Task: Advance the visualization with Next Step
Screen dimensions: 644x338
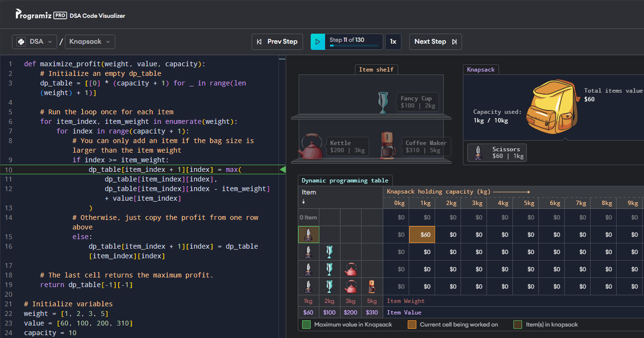Action: click(435, 41)
